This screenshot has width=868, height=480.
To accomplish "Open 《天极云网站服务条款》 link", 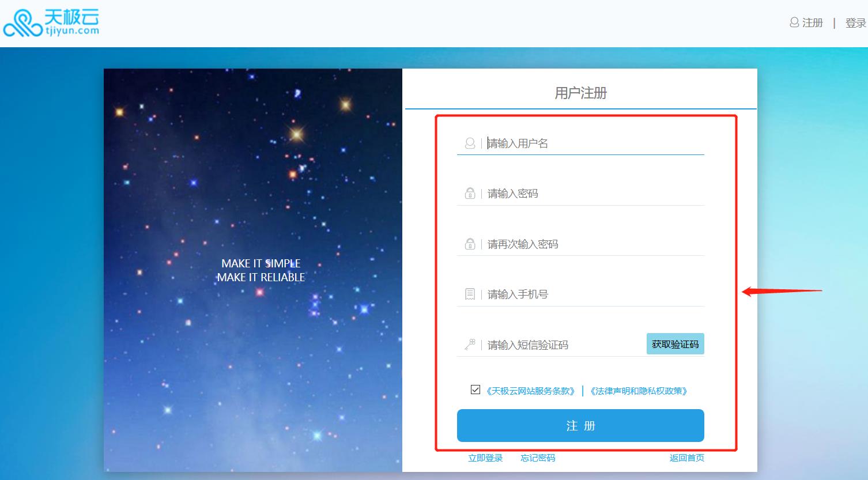I will pyautogui.click(x=531, y=391).
